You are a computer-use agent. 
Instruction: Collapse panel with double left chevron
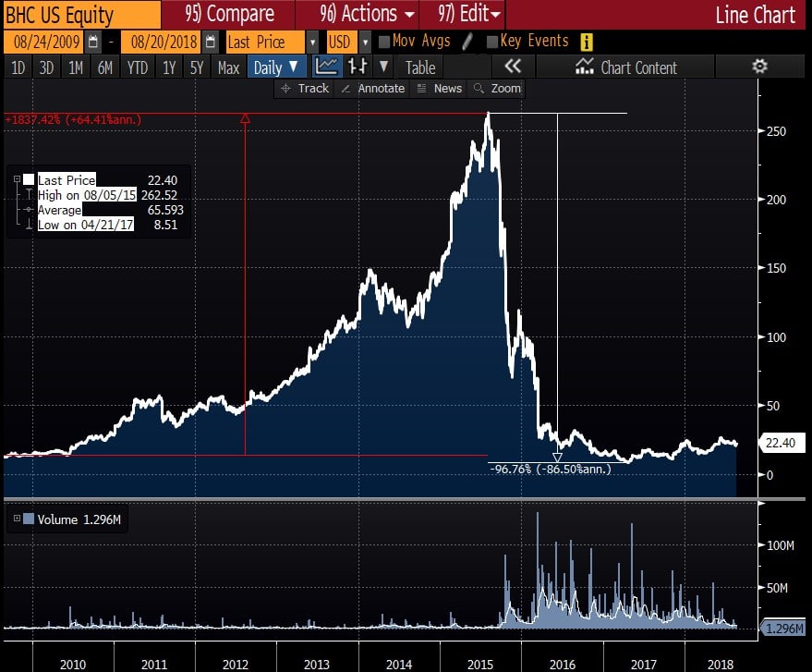coord(513,67)
